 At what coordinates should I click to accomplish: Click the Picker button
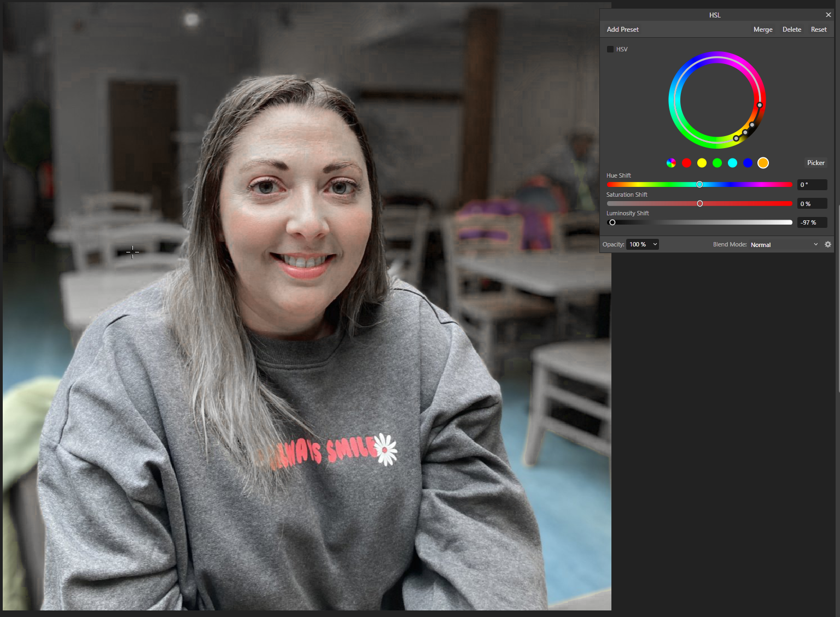click(815, 163)
